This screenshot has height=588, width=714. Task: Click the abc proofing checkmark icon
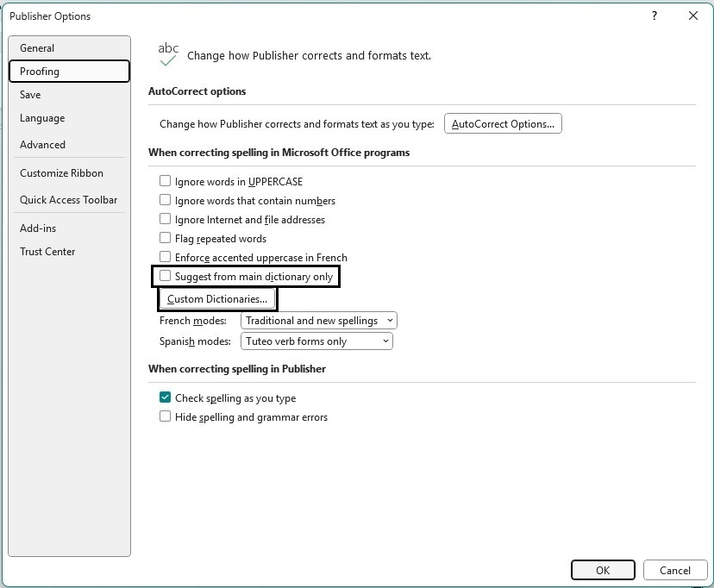(x=168, y=54)
